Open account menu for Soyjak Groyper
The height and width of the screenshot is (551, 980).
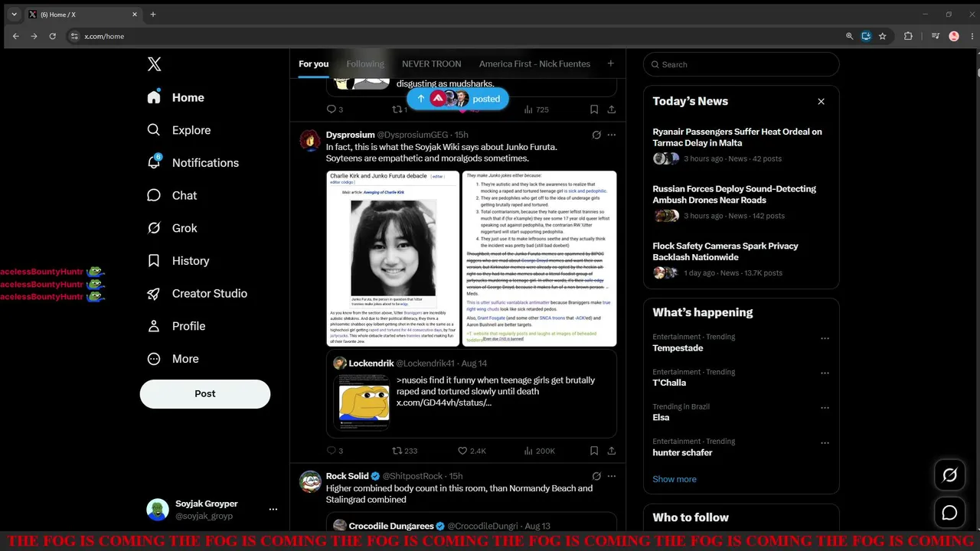click(273, 510)
